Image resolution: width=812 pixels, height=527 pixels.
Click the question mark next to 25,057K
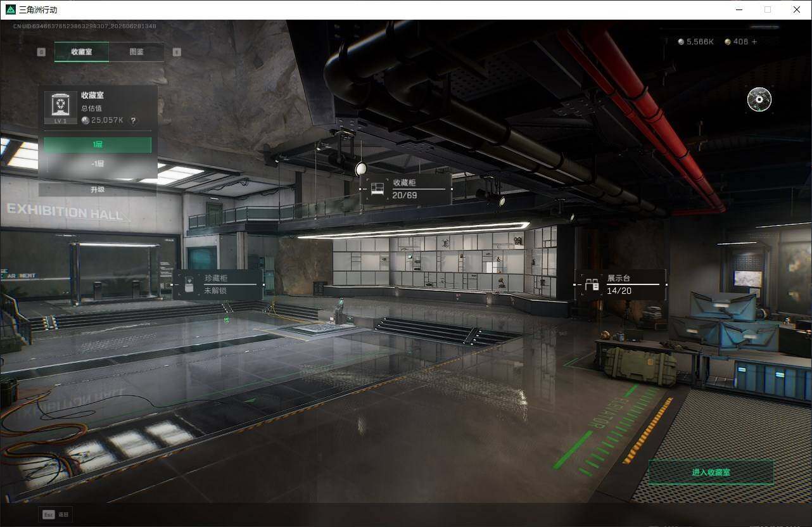point(133,120)
